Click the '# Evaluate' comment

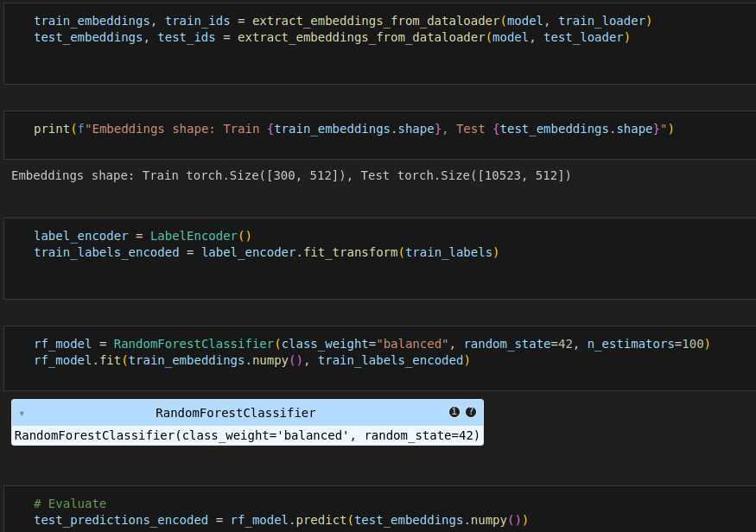click(70, 503)
